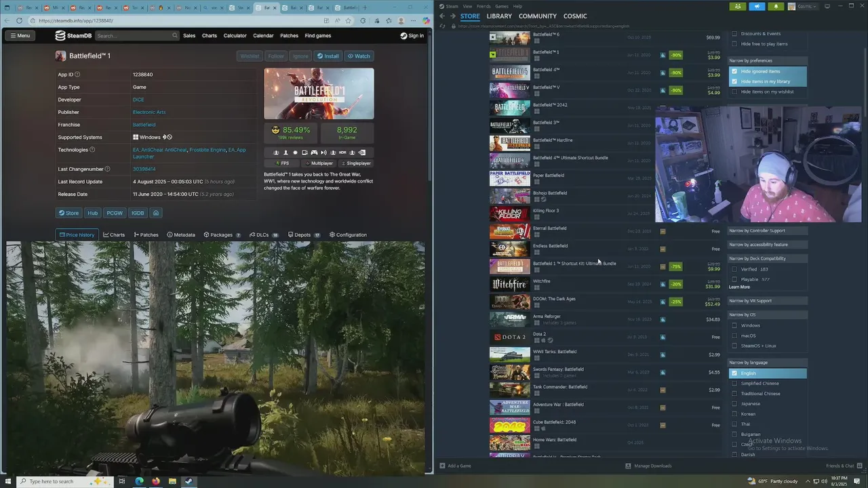Click the green Steam friends icon button
The height and width of the screenshot is (488, 868).
pyautogui.click(x=738, y=6)
